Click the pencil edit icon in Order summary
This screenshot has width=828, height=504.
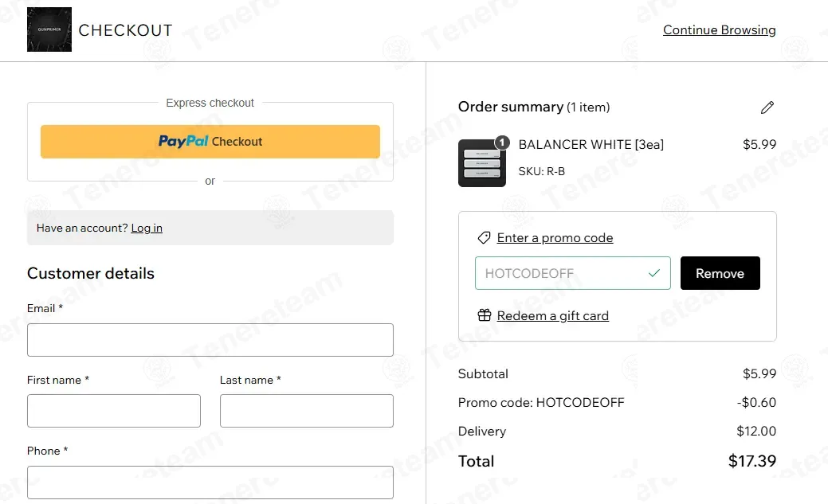(x=767, y=107)
